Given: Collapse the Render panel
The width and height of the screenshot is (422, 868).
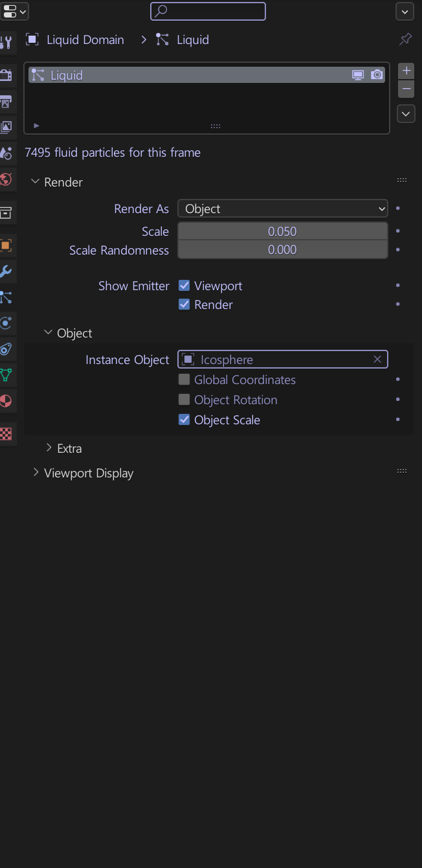Looking at the screenshot, I should 36,182.
